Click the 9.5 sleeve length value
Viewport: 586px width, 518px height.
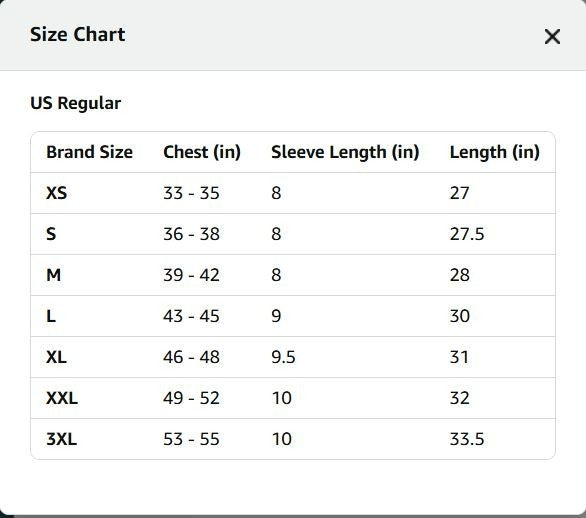pos(283,357)
